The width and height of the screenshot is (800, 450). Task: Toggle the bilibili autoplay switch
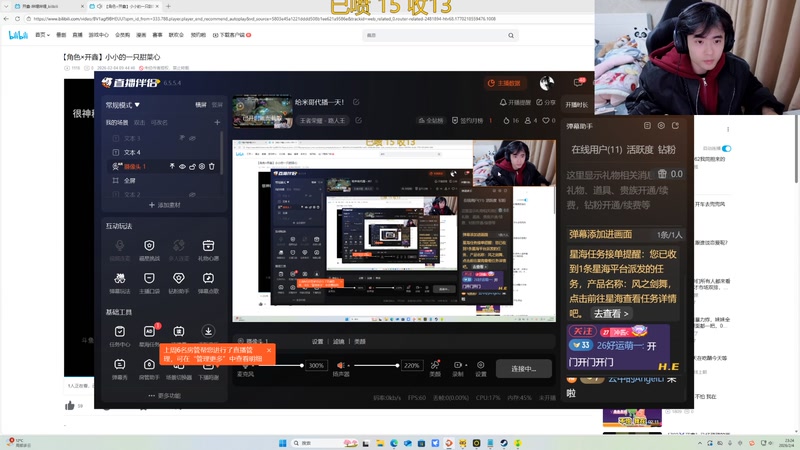tap(727, 148)
